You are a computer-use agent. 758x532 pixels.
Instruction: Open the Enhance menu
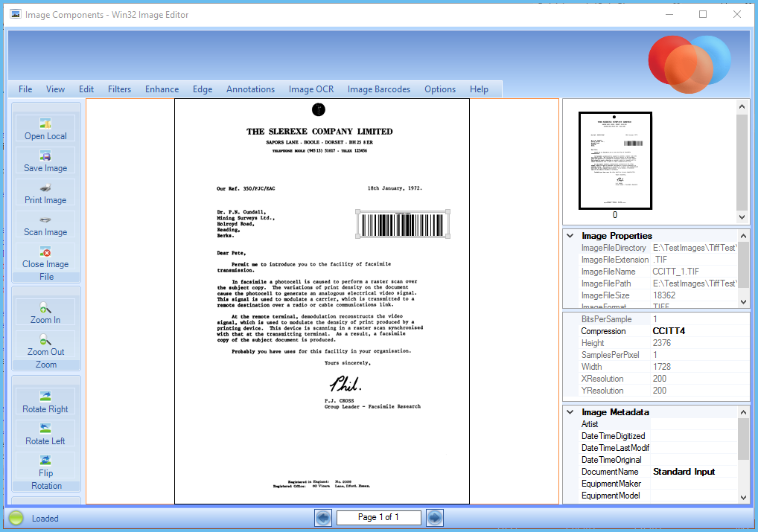162,89
